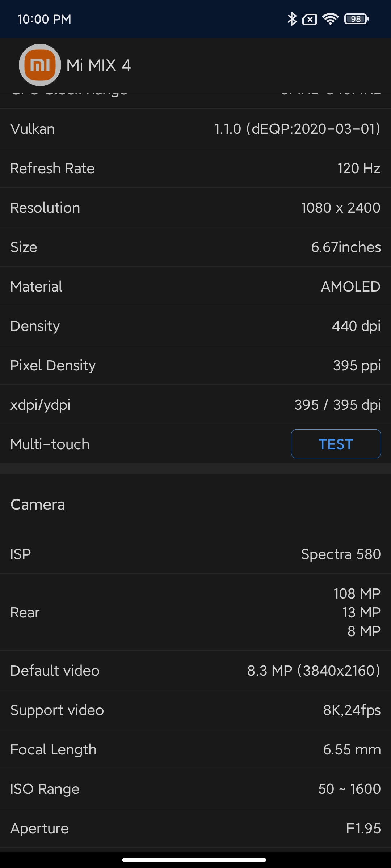Tap the Pixel Density 395 ppi row
391x868 pixels.
click(195, 365)
